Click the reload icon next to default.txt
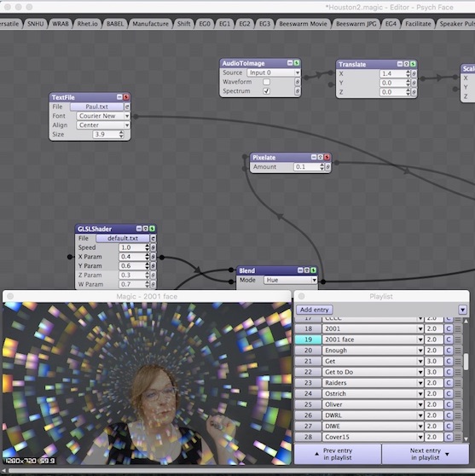475x476 pixels. (154, 238)
